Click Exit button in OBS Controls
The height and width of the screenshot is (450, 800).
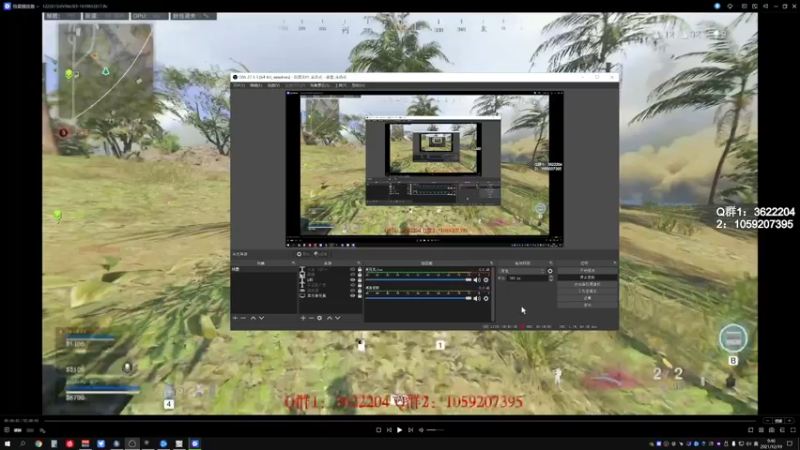click(x=587, y=305)
